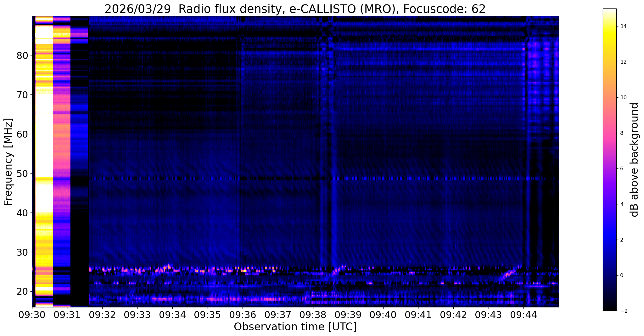Click the blue region of the colorbar near 2

pyautogui.click(x=609, y=240)
